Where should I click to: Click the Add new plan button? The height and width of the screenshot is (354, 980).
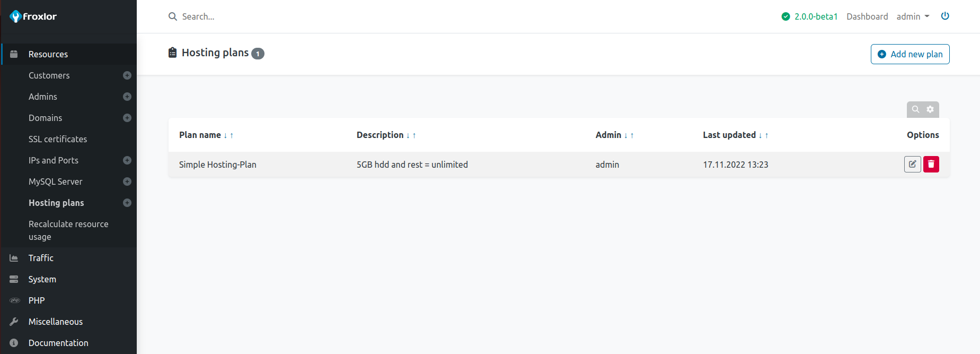(x=910, y=54)
